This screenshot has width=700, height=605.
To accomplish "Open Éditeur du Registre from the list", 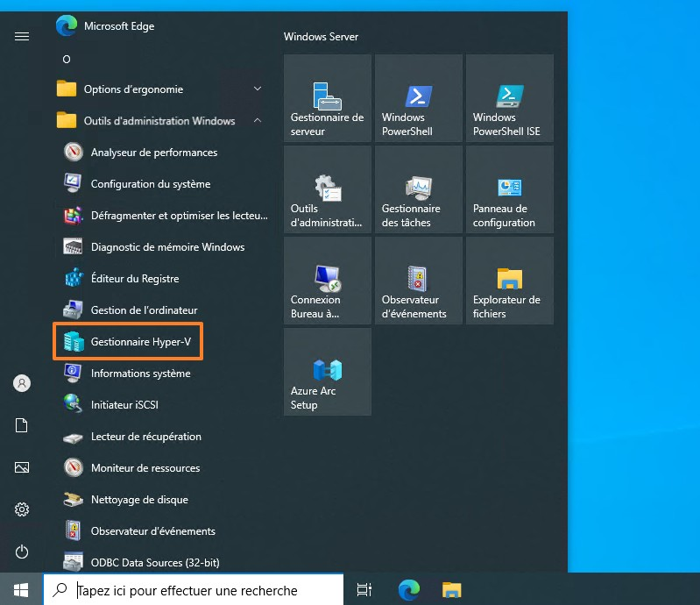I will (x=134, y=279).
